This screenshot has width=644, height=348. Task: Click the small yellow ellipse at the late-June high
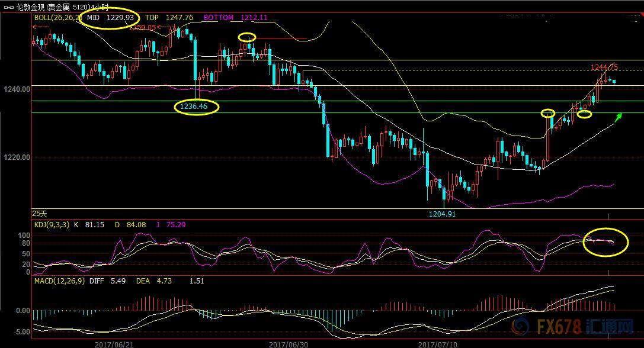click(x=247, y=37)
